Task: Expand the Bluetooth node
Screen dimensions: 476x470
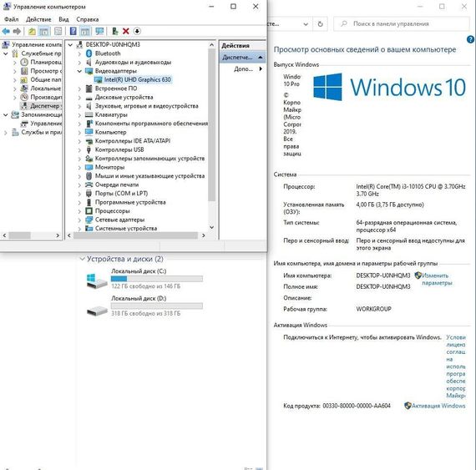Action: pyautogui.click(x=79, y=53)
